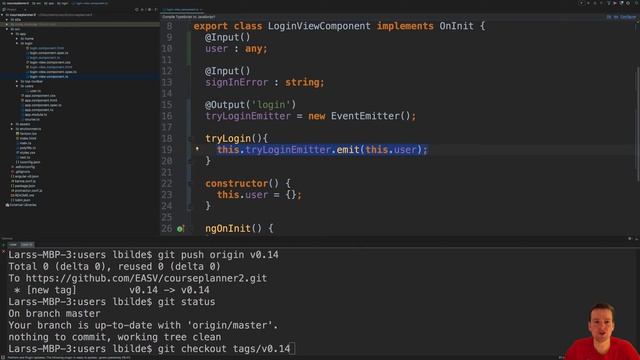Click the status bar message at window bottom
Image resolution: width=640 pixels, height=360 pixels.
pos(69,358)
